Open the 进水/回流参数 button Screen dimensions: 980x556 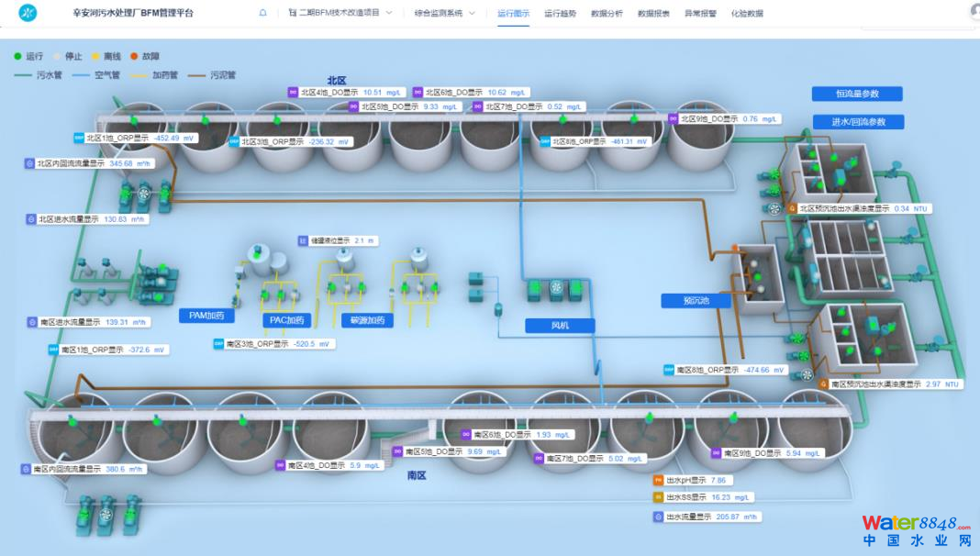coord(857,122)
